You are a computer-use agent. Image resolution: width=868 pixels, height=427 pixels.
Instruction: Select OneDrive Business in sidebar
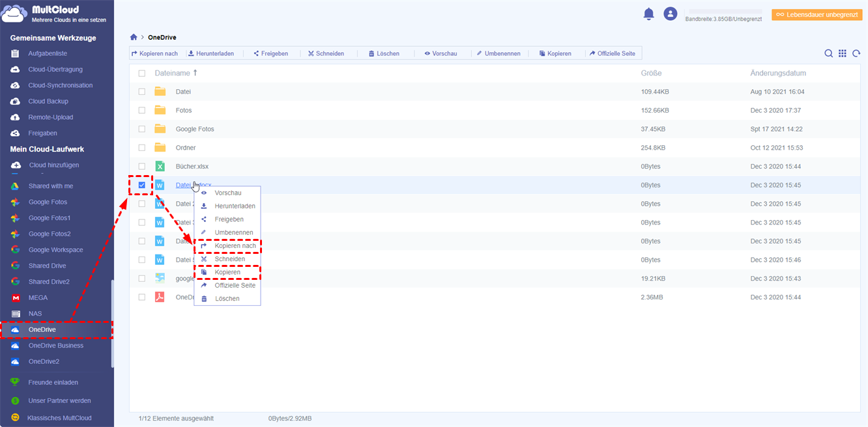[56, 346]
